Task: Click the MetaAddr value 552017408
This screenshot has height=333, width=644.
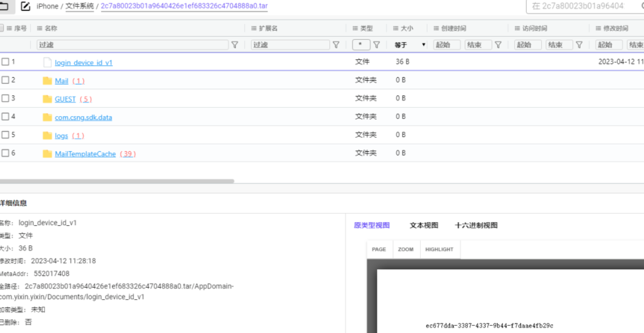Action: click(x=52, y=273)
